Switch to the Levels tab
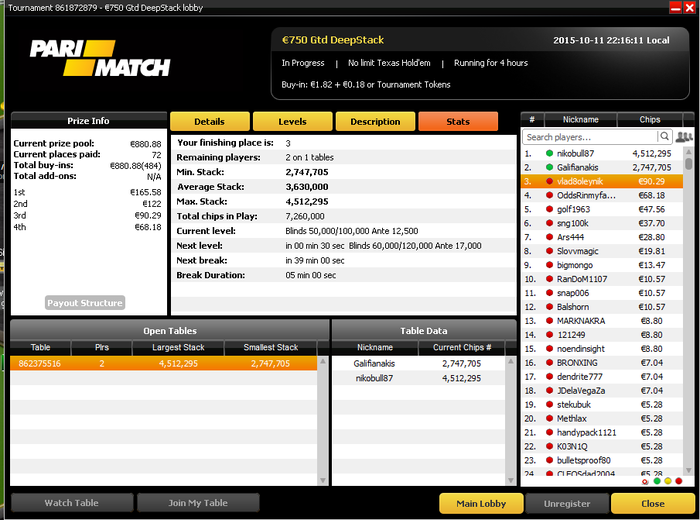Screen dimensions: 700x520 [x=292, y=121]
